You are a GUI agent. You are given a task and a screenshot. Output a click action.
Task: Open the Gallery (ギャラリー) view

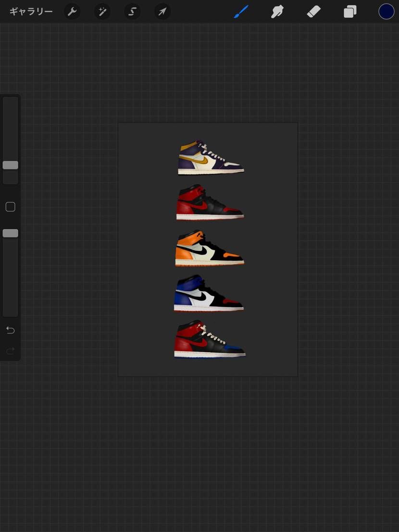(31, 12)
